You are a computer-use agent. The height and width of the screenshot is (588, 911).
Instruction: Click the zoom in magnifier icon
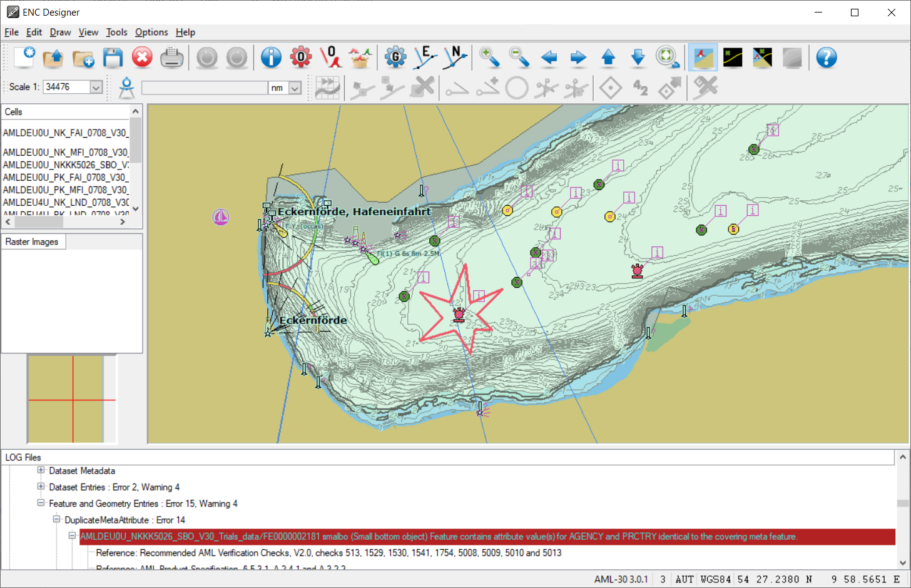[489, 58]
